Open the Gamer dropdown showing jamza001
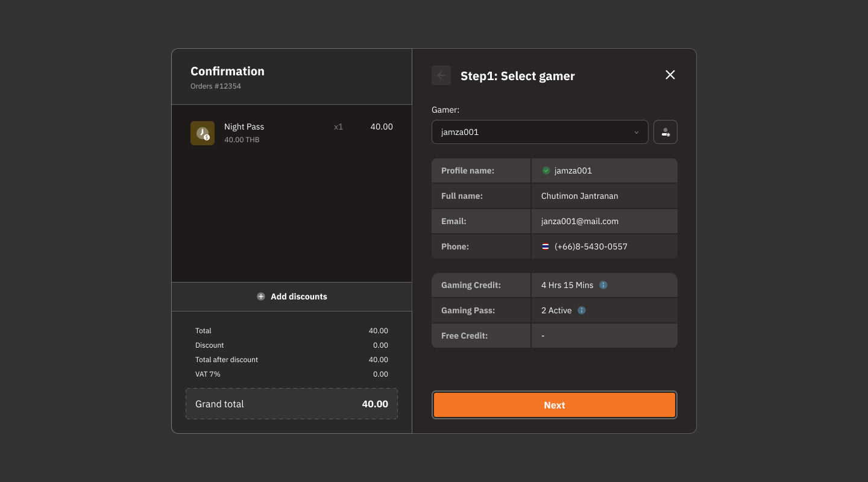868x482 pixels. tap(539, 132)
